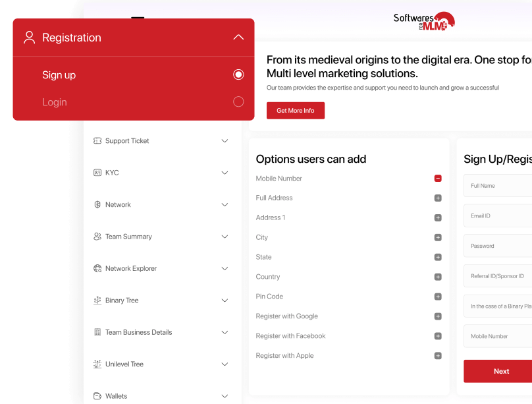Click the Mobile Number input field
Screen dimensions: 532x404
click(x=498, y=336)
